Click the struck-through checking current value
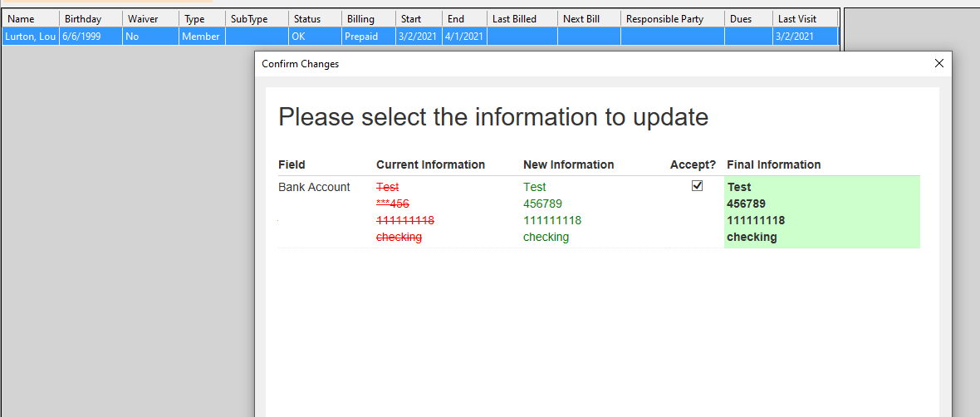 [x=399, y=238]
